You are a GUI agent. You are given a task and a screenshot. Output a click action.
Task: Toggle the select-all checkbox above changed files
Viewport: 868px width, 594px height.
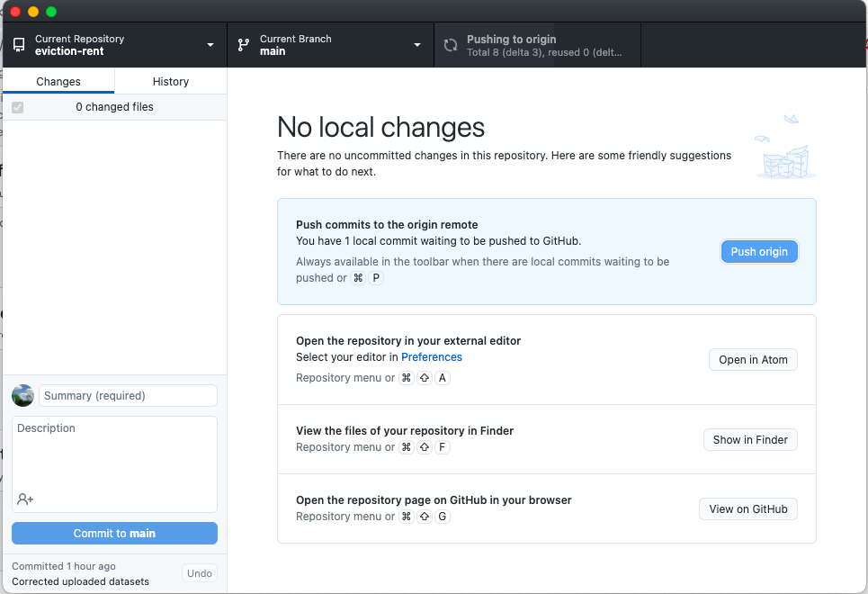pos(17,106)
